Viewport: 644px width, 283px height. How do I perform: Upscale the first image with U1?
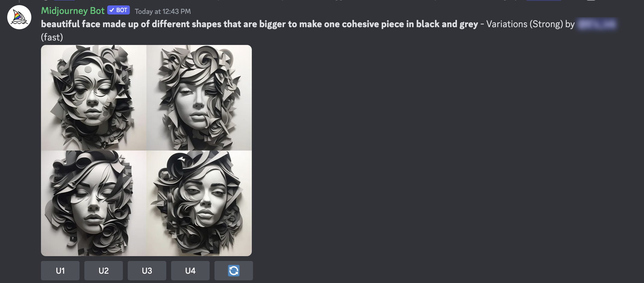coord(60,271)
